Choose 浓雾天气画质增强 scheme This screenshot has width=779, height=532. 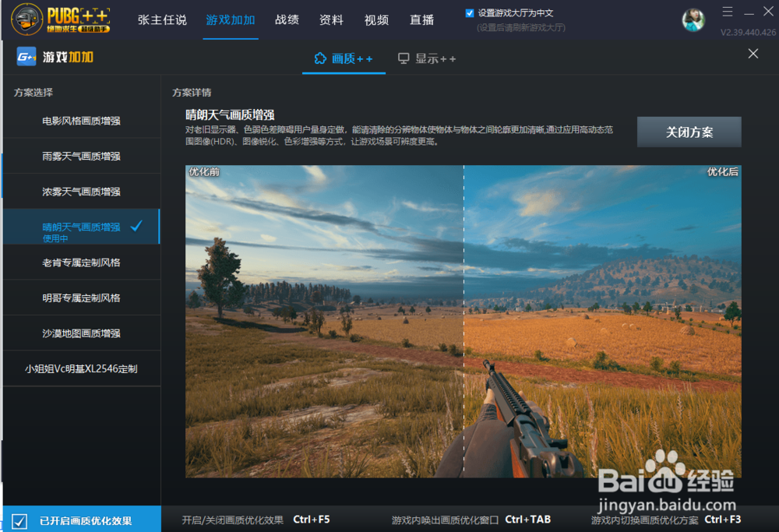point(82,192)
